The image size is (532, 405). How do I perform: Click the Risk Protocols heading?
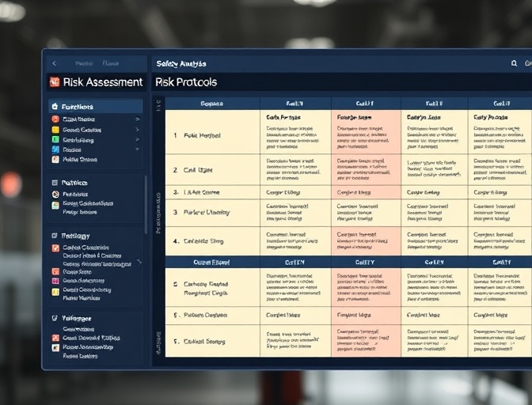pos(186,82)
